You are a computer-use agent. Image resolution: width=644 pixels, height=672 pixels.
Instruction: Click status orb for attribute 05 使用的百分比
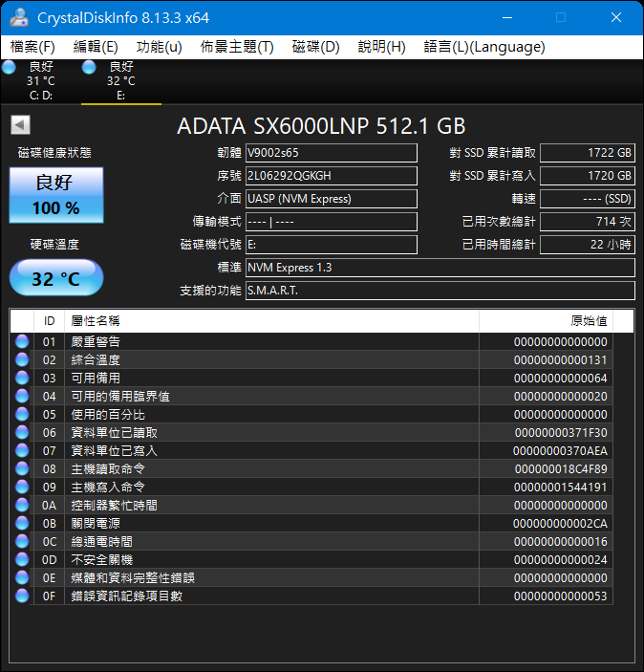coord(22,414)
